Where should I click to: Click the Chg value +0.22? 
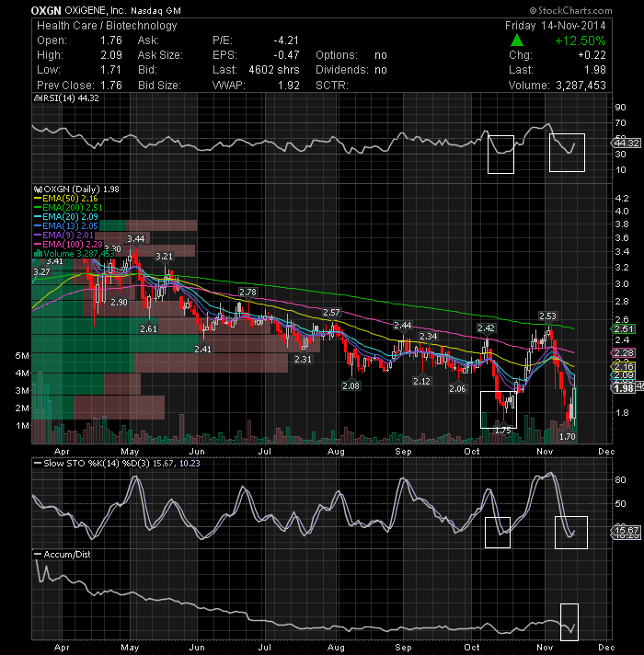click(x=592, y=55)
